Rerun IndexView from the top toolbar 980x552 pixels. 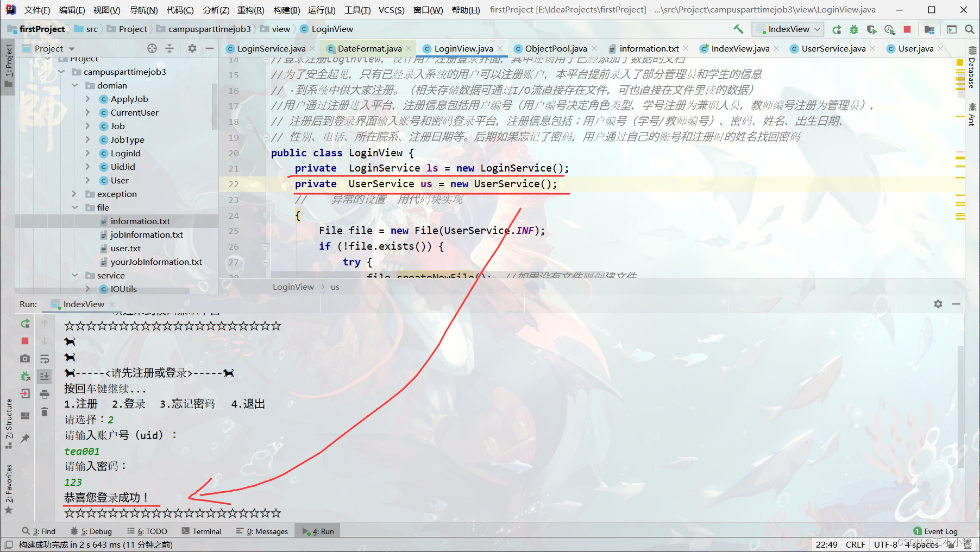click(x=837, y=29)
